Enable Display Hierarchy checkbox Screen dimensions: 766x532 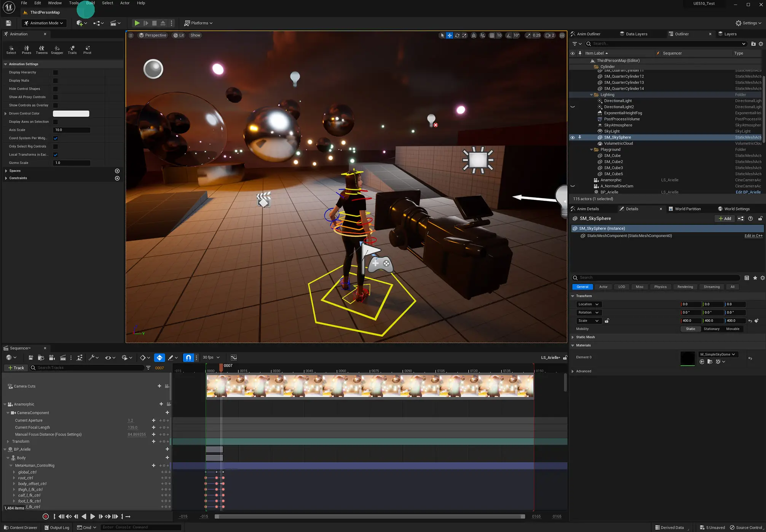click(56, 72)
